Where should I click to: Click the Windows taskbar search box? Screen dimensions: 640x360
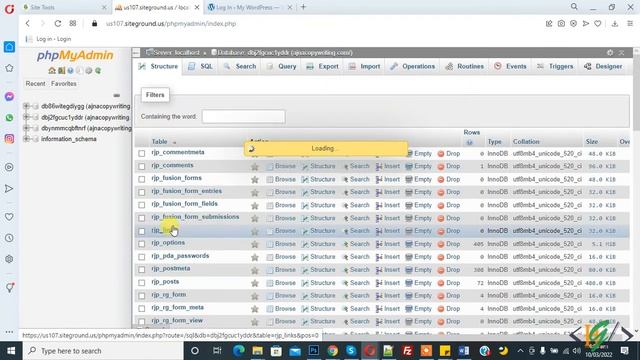103,351
